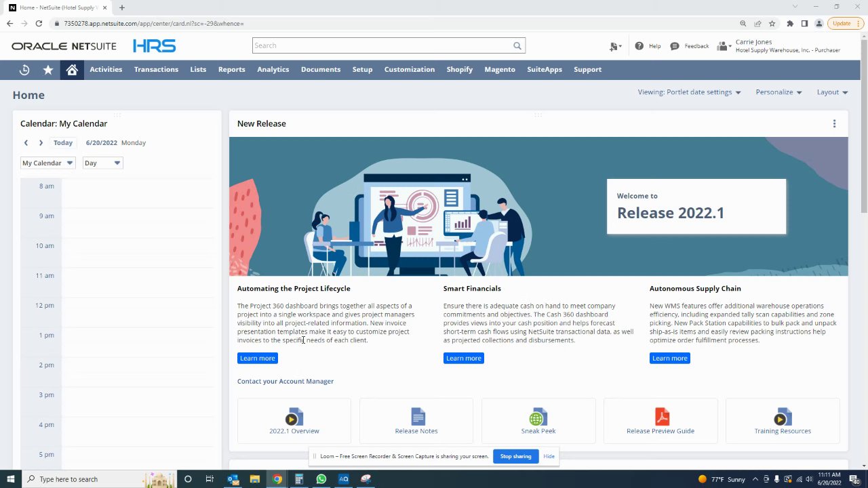Image resolution: width=868 pixels, height=488 pixels.
Task: Click the Chrome Update button
Action: (x=844, y=24)
